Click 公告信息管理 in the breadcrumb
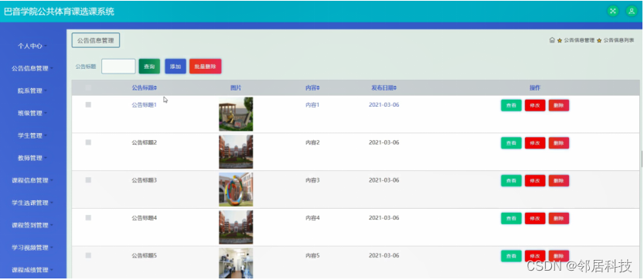 pos(579,40)
